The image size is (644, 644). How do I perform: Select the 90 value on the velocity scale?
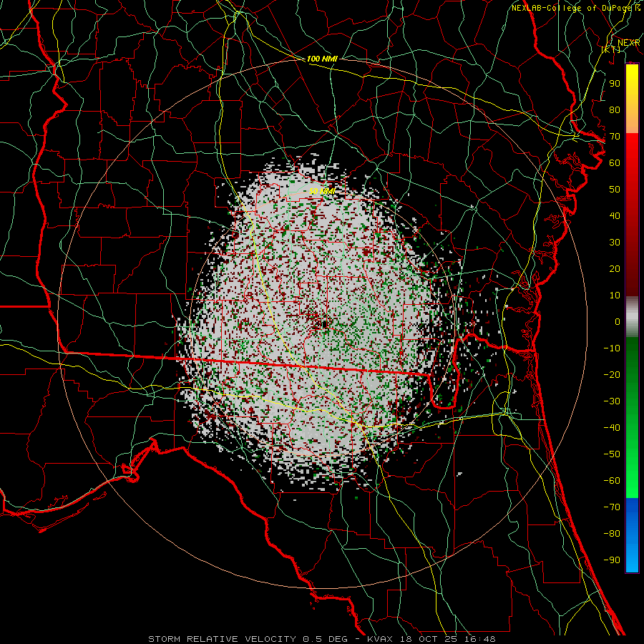click(615, 84)
